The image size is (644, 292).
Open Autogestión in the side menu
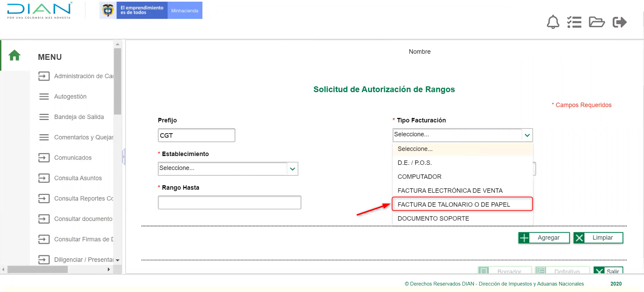tap(70, 97)
